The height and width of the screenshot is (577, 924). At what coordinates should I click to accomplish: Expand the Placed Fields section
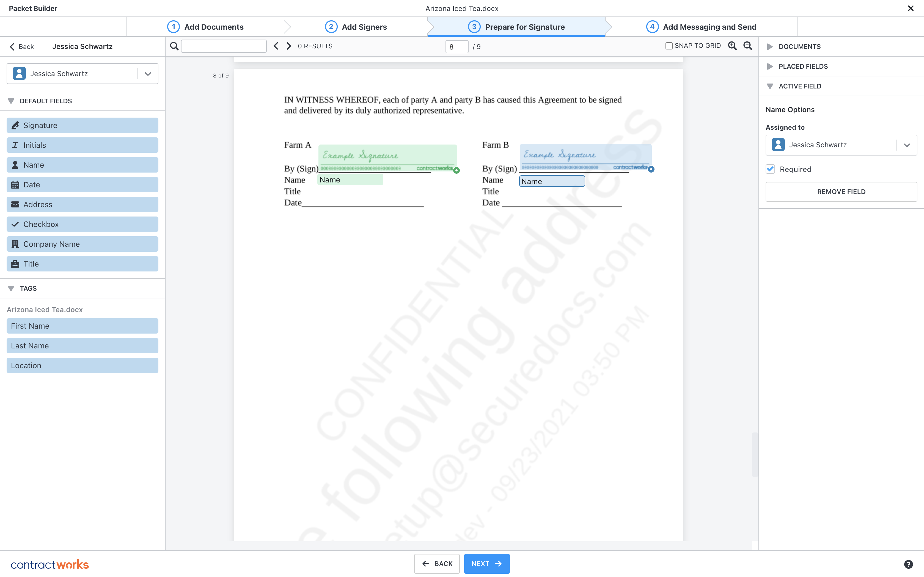coord(803,66)
